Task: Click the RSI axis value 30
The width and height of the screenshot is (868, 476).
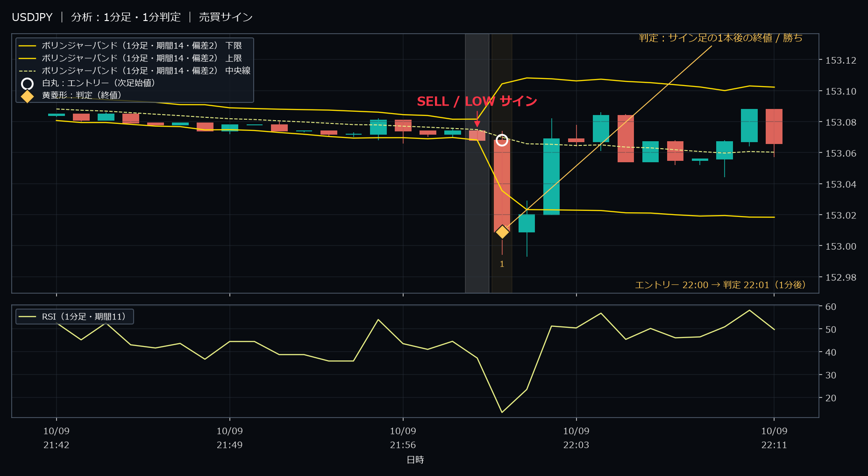Action: (x=831, y=375)
